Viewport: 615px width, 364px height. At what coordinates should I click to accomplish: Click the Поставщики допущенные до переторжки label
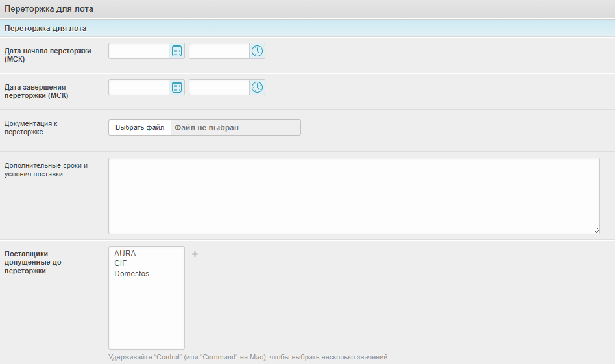[33, 262]
